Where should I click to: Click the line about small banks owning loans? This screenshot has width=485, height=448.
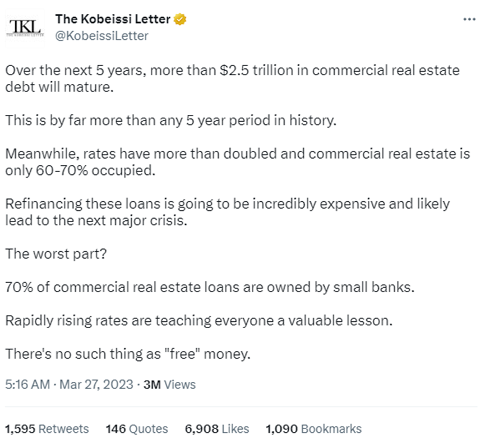pos(209,288)
